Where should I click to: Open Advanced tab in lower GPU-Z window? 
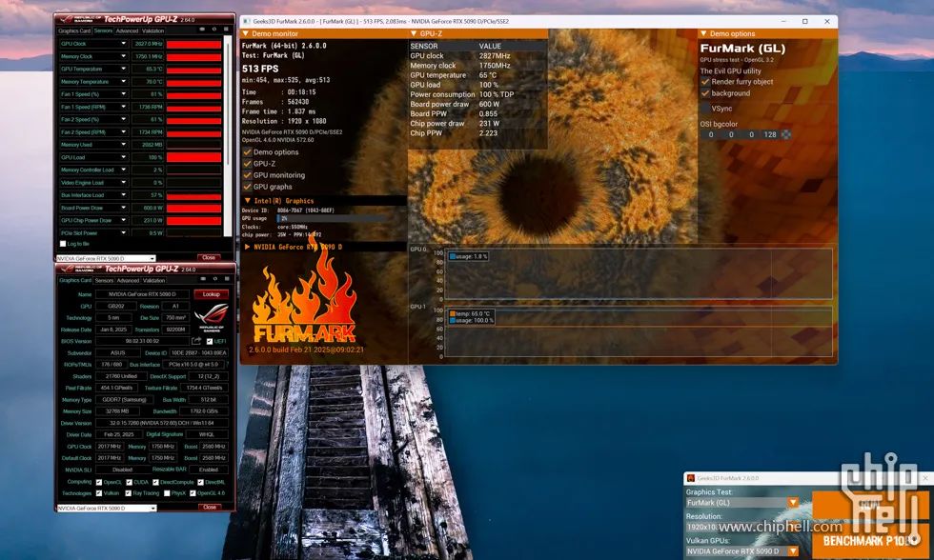tap(128, 280)
